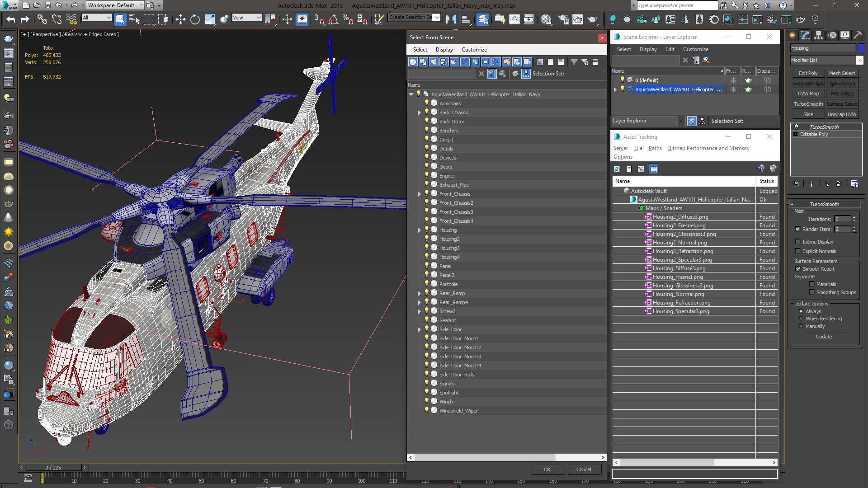Toggle the Smooth Result checkbox
Image resolution: width=868 pixels, height=488 pixels.
coord(798,269)
